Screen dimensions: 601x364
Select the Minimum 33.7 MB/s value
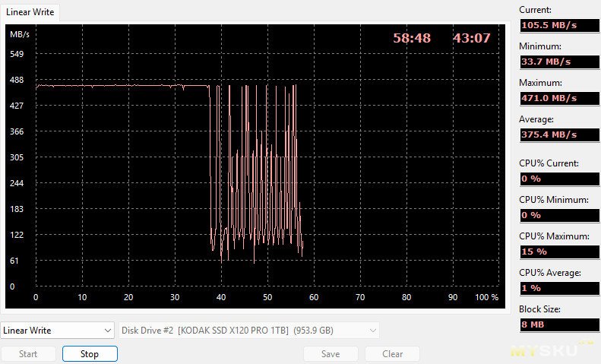tap(560, 62)
